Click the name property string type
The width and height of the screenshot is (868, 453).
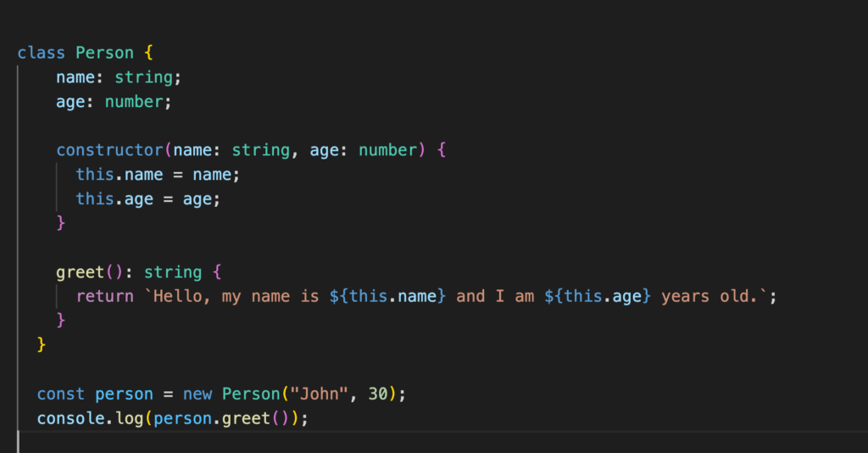pyautogui.click(x=143, y=77)
